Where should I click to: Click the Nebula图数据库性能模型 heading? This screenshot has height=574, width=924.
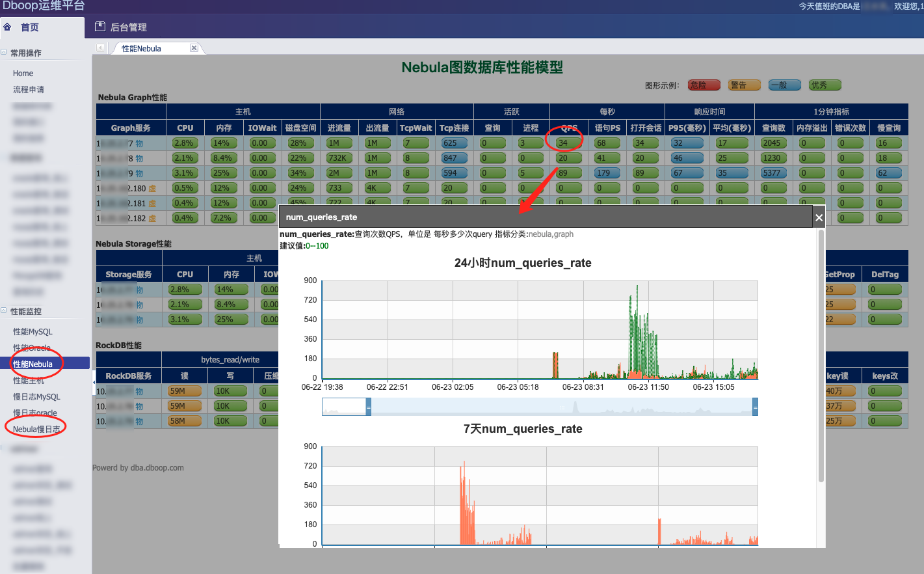coord(482,68)
